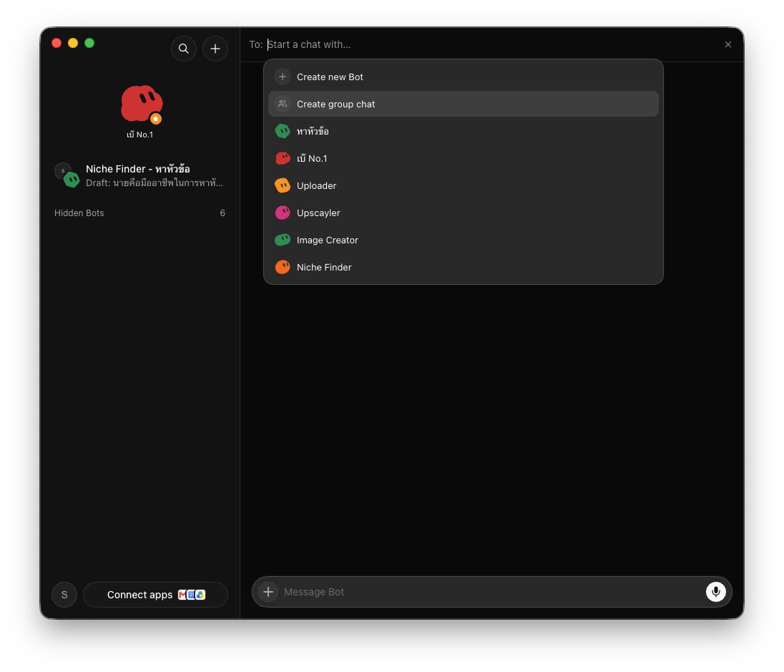Viewport: 784px width, 672px height.
Task: Open the Niche Finder - หาหัวข้อ conversation
Action: pos(140,175)
